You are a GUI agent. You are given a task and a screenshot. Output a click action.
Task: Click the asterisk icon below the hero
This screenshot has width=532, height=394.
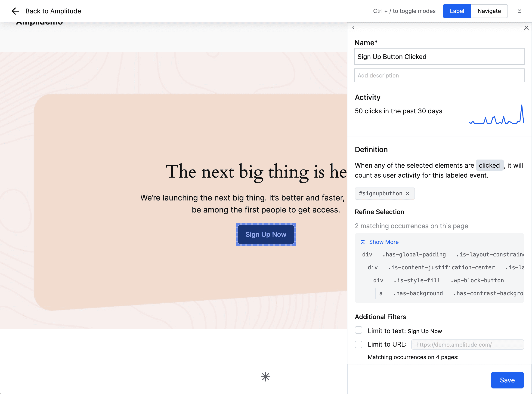265,377
